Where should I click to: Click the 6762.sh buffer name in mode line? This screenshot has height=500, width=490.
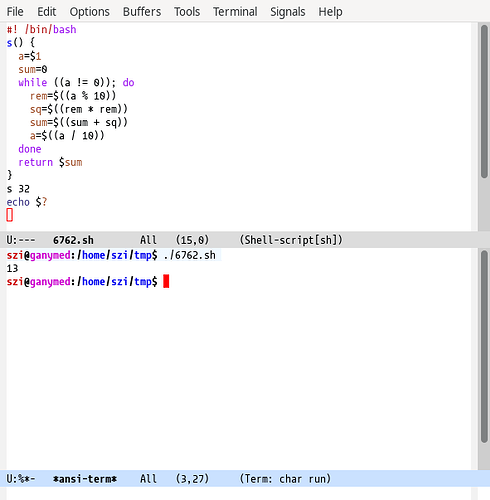click(x=73, y=240)
